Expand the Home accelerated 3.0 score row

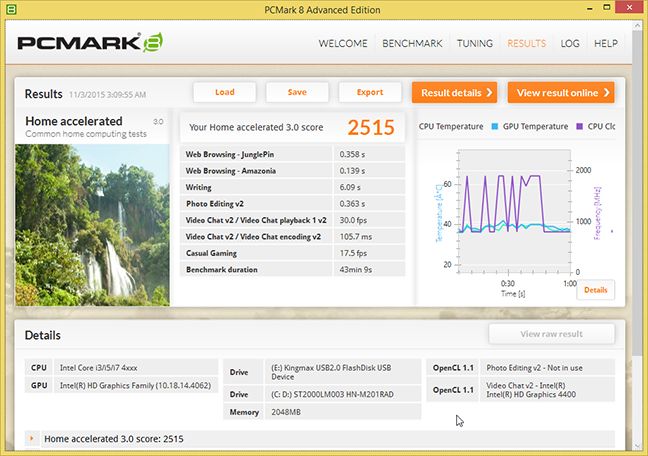32,439
